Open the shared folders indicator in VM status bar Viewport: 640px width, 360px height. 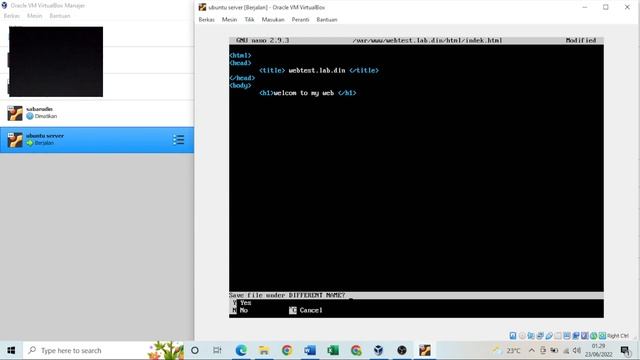pyautogui.click(x=558, y=336)
